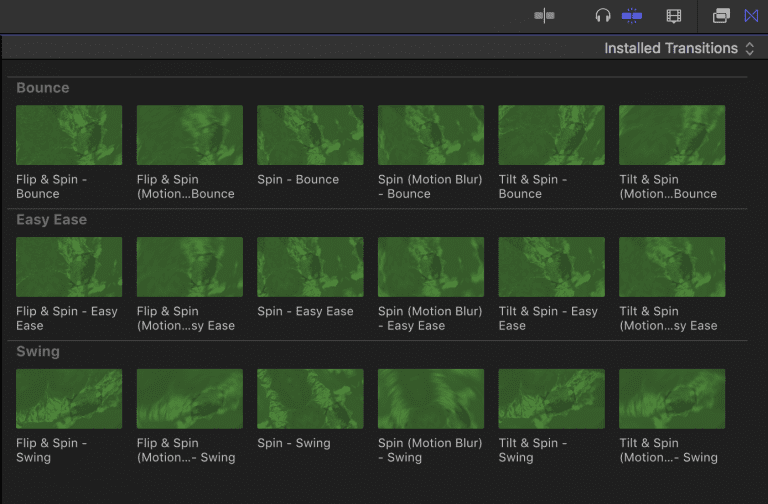This screenshot has height=504, width=768.
Task: Click the 'Flip & Spin - Bounce' label
Action: (51, 187)
